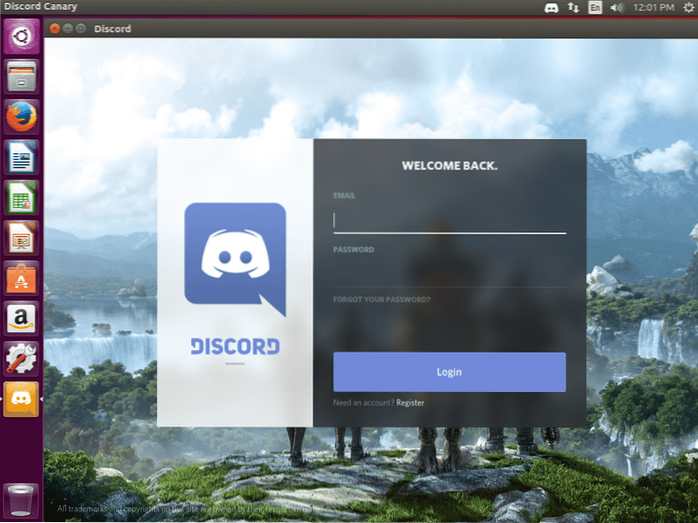Click the Password input field
This screenshot has width=698, height=523.
(449, 273)
